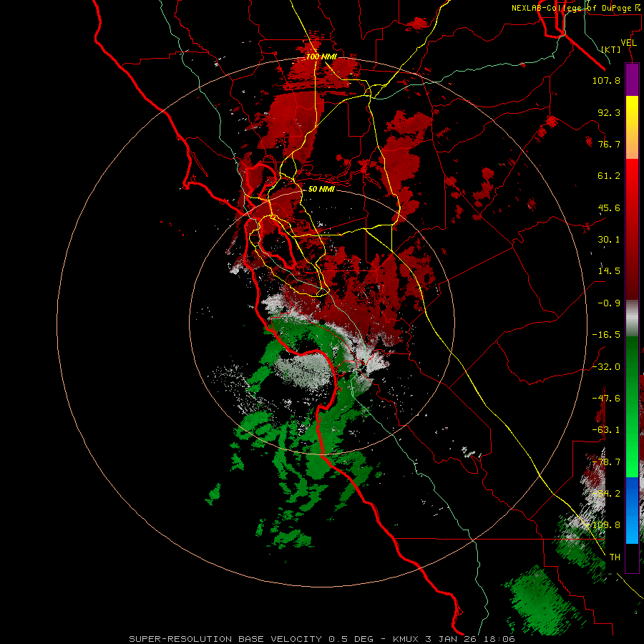Click the VEL legend title
Viewport: 644px width, 644px height.
628,43
